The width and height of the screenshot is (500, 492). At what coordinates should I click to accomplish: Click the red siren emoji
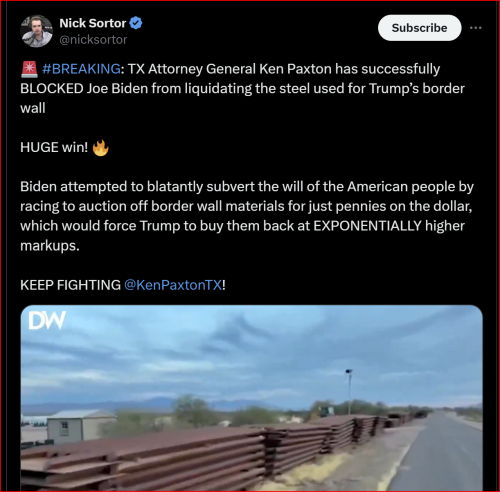tap(29, 69)
